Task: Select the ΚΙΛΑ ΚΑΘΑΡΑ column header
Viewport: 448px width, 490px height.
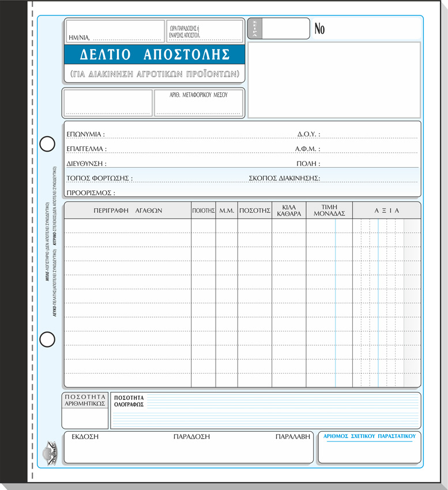Action: coord(289,210)
